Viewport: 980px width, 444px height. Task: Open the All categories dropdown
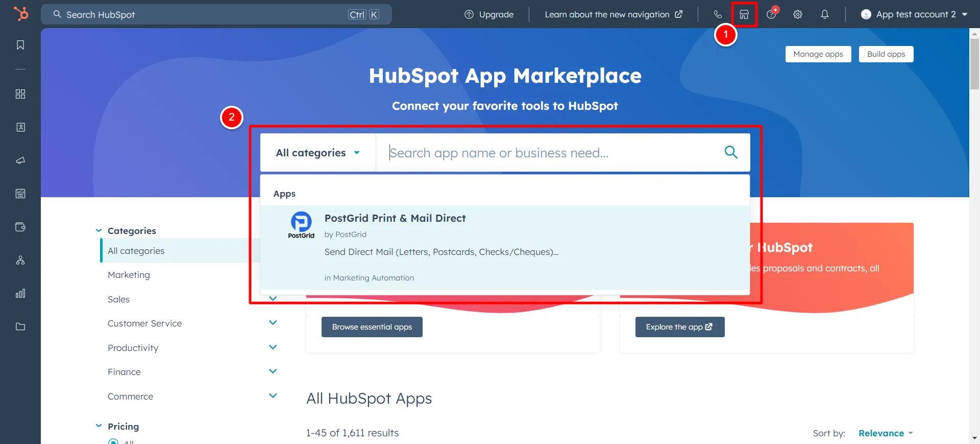click(318, 153)
